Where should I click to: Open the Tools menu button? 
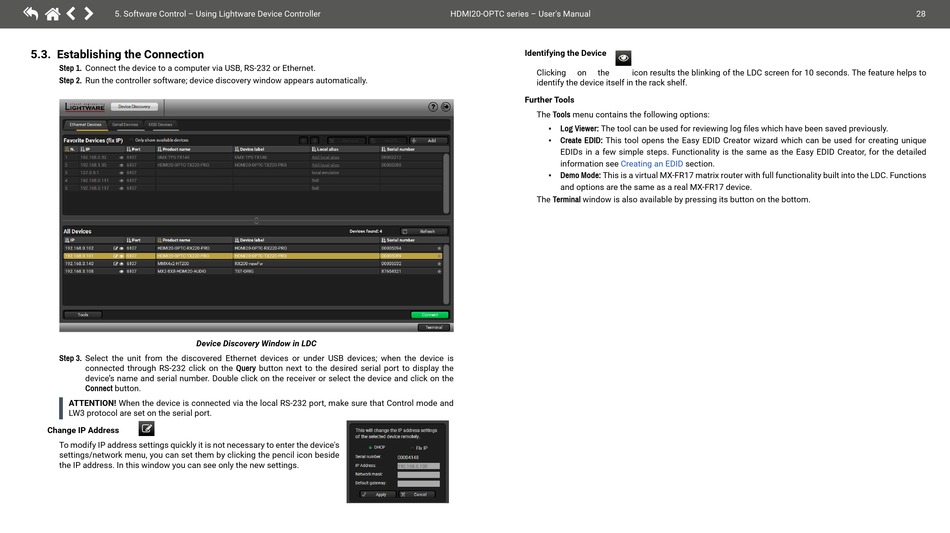pos(83,315)
